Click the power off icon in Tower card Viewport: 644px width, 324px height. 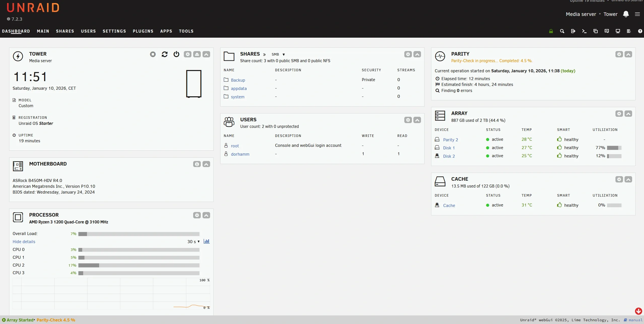176,54
